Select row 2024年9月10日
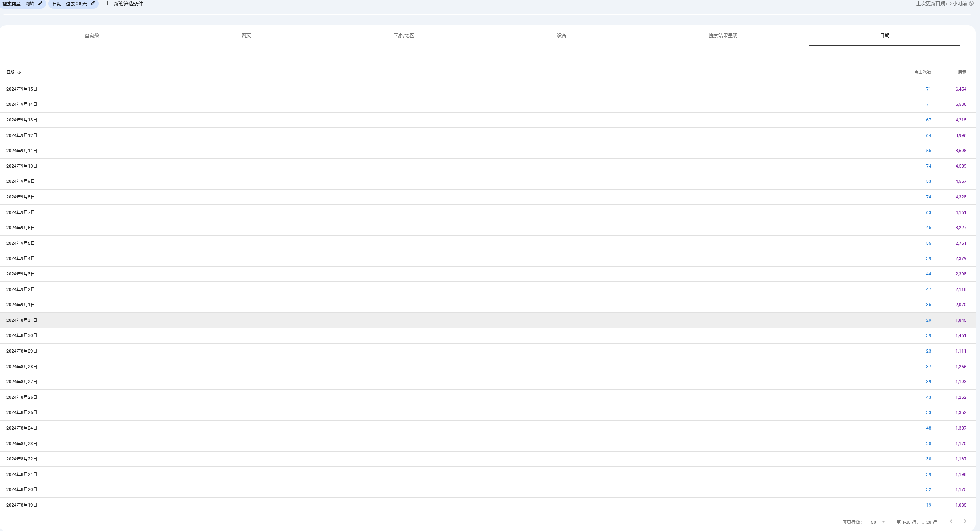 pyautogui.click(x=488, y=166)
